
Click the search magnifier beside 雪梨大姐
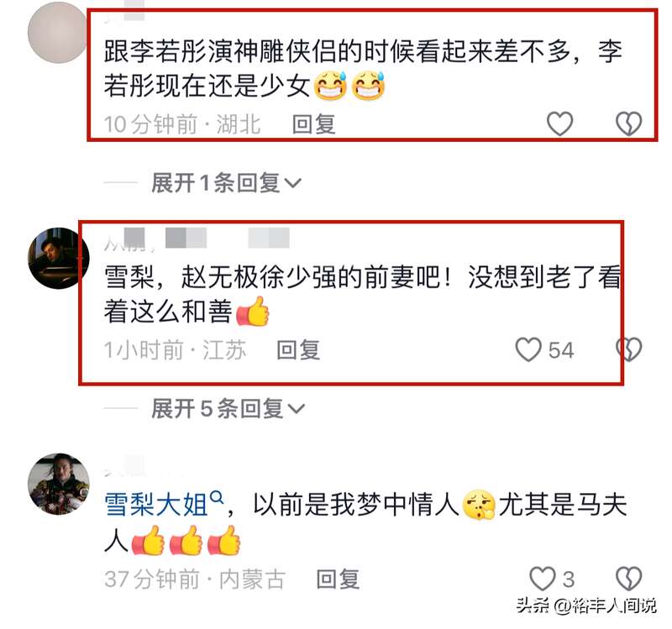point(218,498)
